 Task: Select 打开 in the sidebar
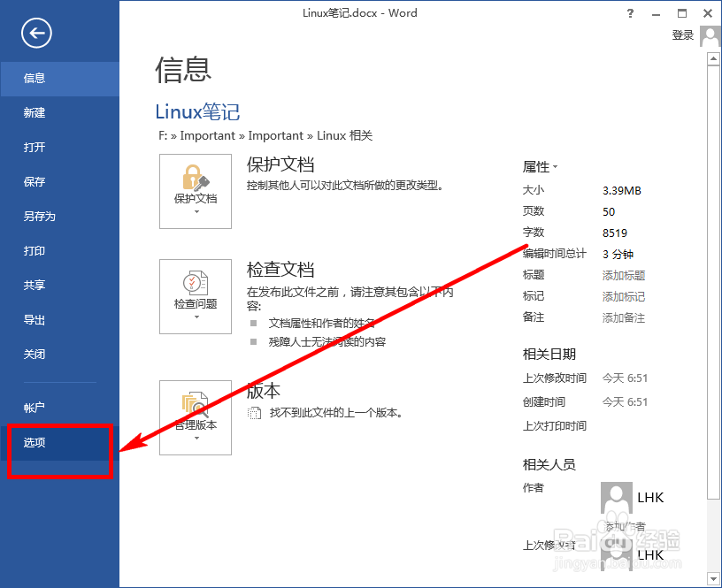[x=60, y=148]
